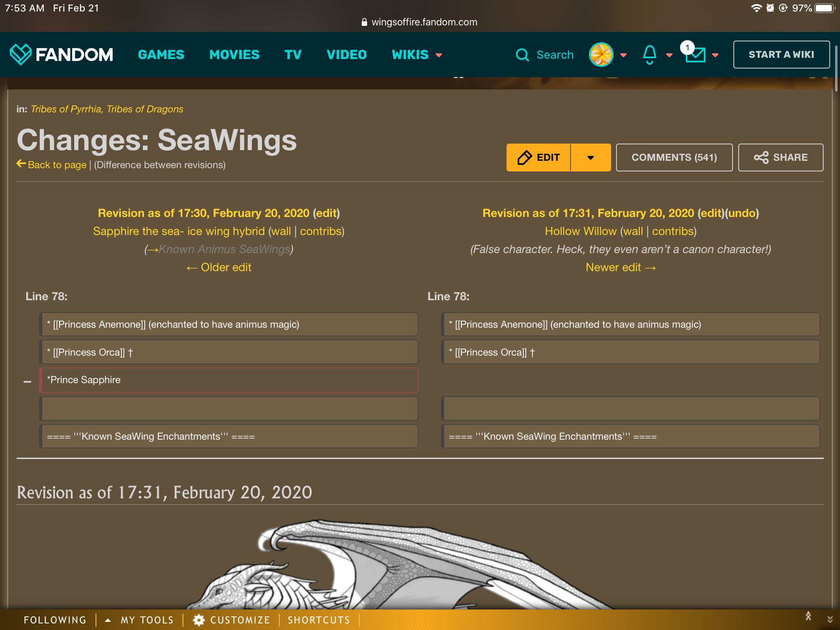The width and height of the screenshot is (840, 630).
Task: Click the page scrollbar on right edge
Action: click(836, 68)
